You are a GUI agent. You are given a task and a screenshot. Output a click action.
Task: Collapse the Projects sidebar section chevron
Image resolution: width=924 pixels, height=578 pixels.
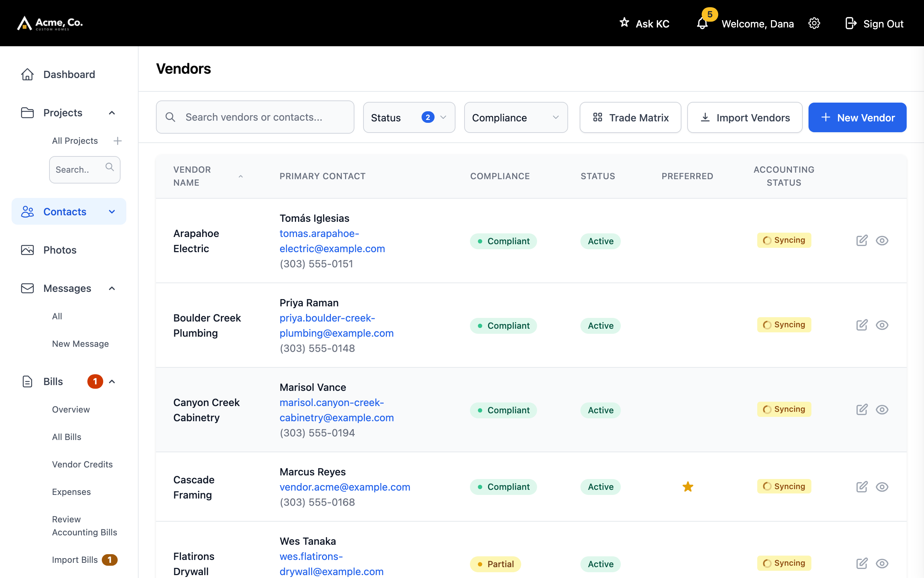(x=112, y=113)
